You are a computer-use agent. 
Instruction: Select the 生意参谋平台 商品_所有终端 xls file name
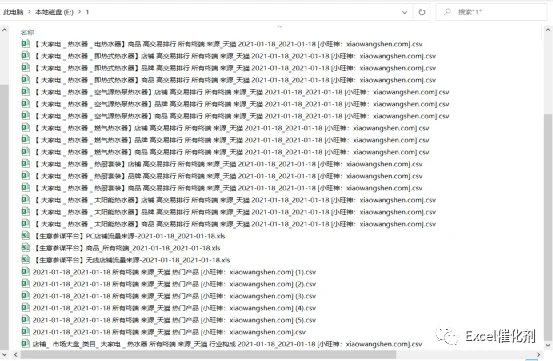(x=127, y=248)
